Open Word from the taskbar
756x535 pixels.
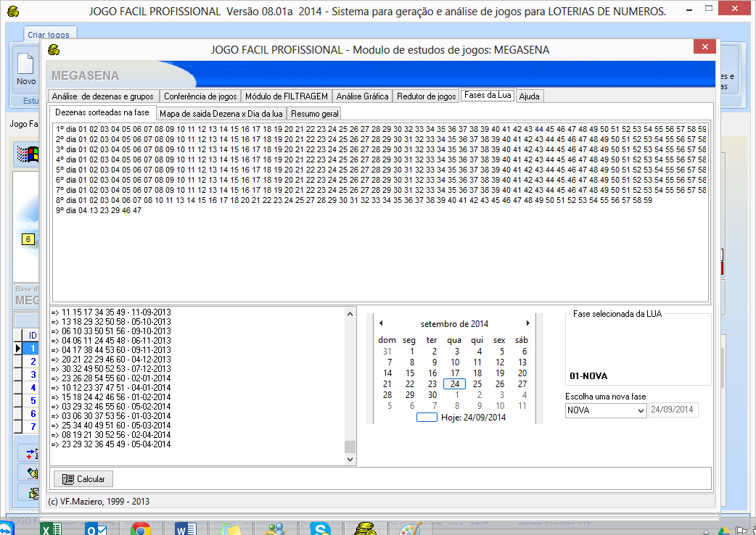coord(186,528)
